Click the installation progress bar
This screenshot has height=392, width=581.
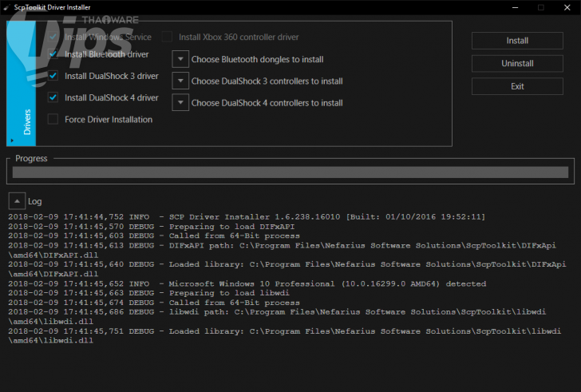[x=290, y=172]
